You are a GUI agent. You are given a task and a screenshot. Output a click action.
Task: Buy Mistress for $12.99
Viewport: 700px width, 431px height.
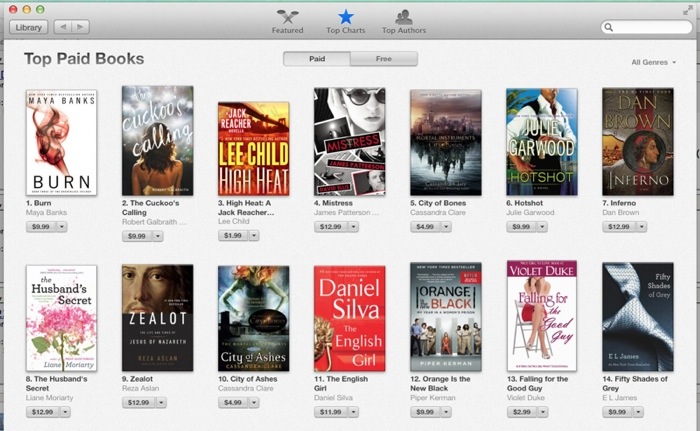(330, 227)
